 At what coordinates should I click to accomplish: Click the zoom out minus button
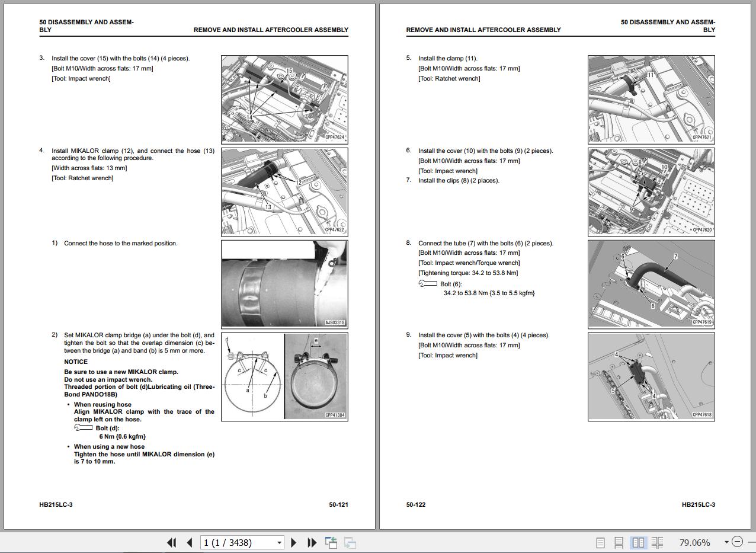click(737, 542)
